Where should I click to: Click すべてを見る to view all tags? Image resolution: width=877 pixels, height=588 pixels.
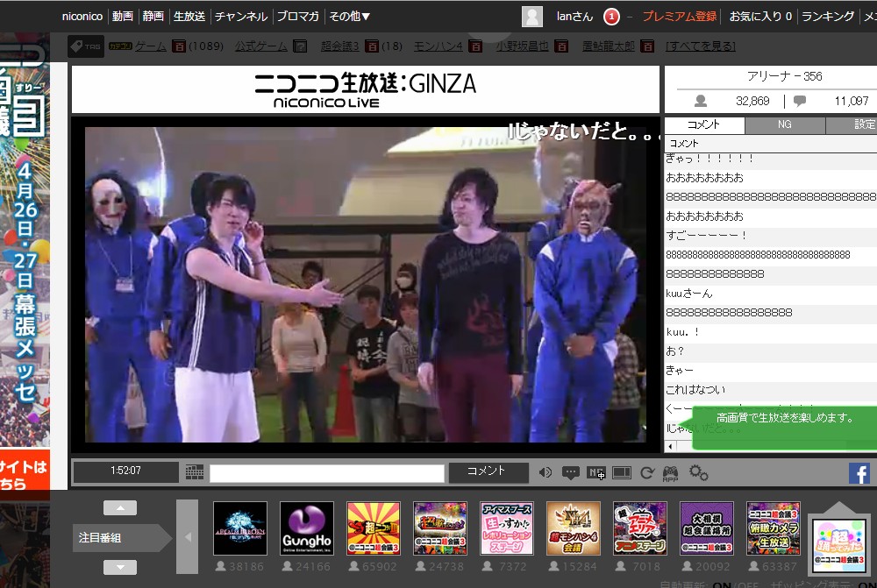click(x=701, y=46)
